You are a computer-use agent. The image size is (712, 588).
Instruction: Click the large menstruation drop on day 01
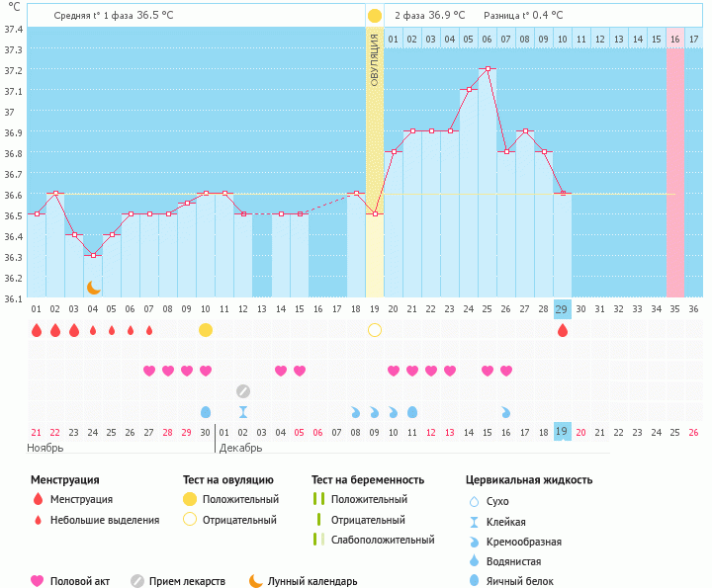pos(37,330)
